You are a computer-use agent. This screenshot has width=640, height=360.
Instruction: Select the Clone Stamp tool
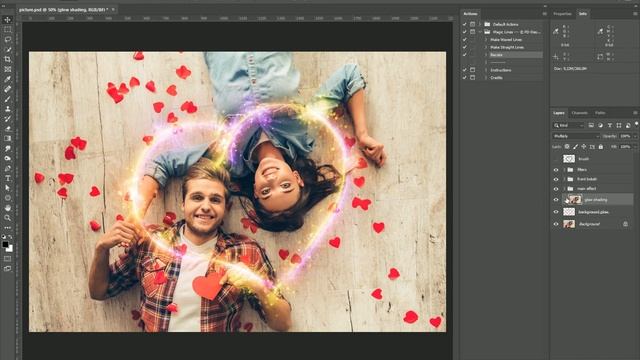7,109
